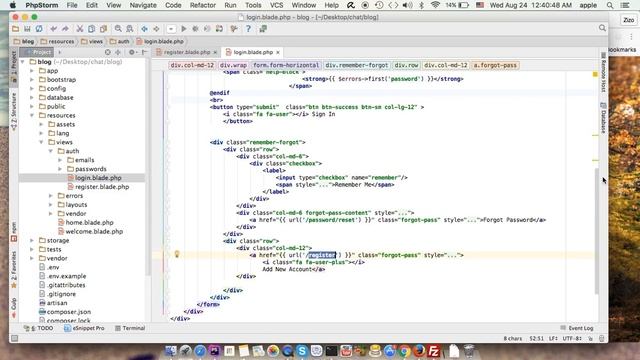The image size is (640, 360).
Task: Open the VCS menu
Action: click(x=276, y=5)
